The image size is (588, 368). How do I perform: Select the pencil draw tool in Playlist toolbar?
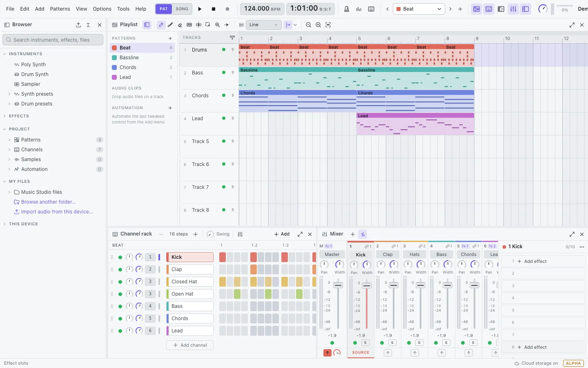click(x=161, y=25)
